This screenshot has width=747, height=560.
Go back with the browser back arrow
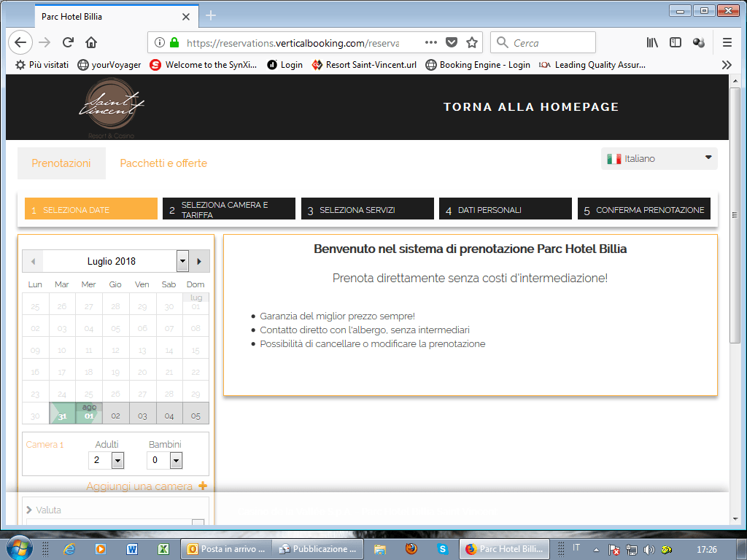(x=20, y=42)
